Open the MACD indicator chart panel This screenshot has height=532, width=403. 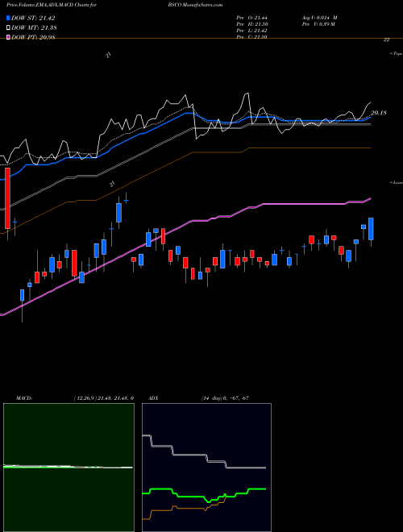[69, 468]
